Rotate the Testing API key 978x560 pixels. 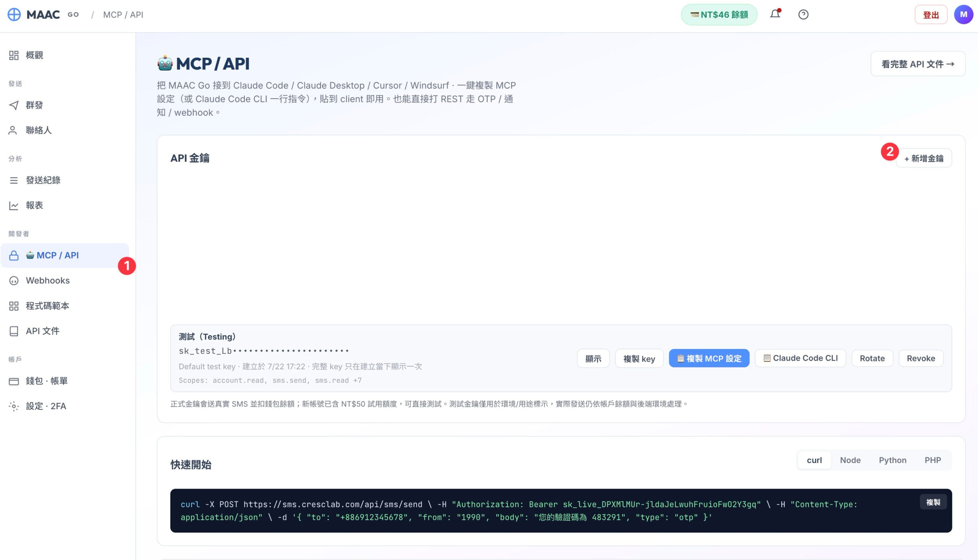(872, 358)
